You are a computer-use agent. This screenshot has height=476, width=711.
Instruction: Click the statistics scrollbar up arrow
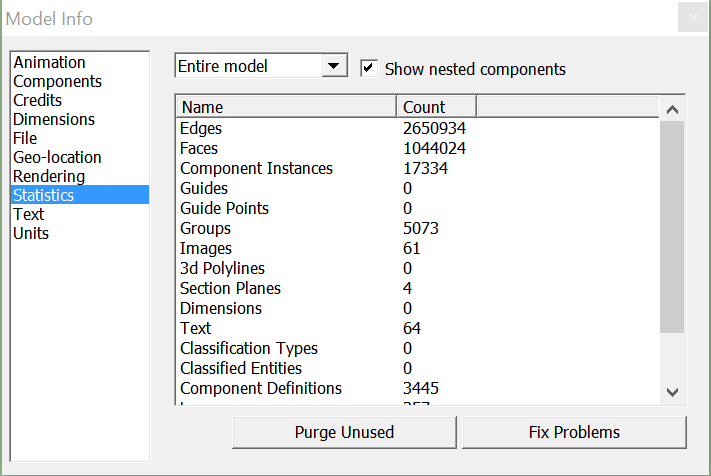672,109
